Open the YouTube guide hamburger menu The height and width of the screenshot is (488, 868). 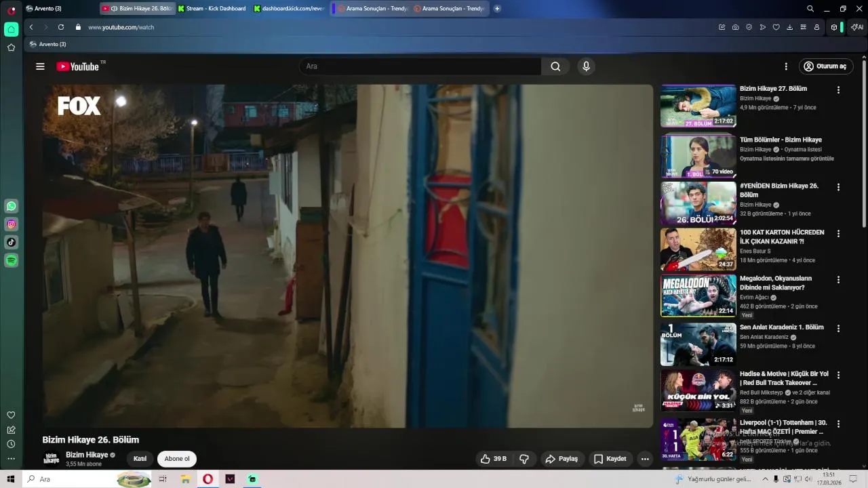tap(40, 66)
